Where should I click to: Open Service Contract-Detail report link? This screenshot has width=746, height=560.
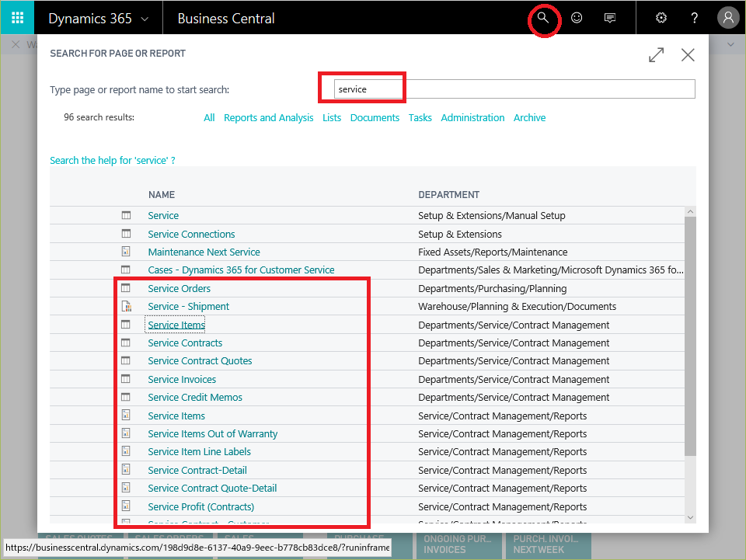(197, 471)
